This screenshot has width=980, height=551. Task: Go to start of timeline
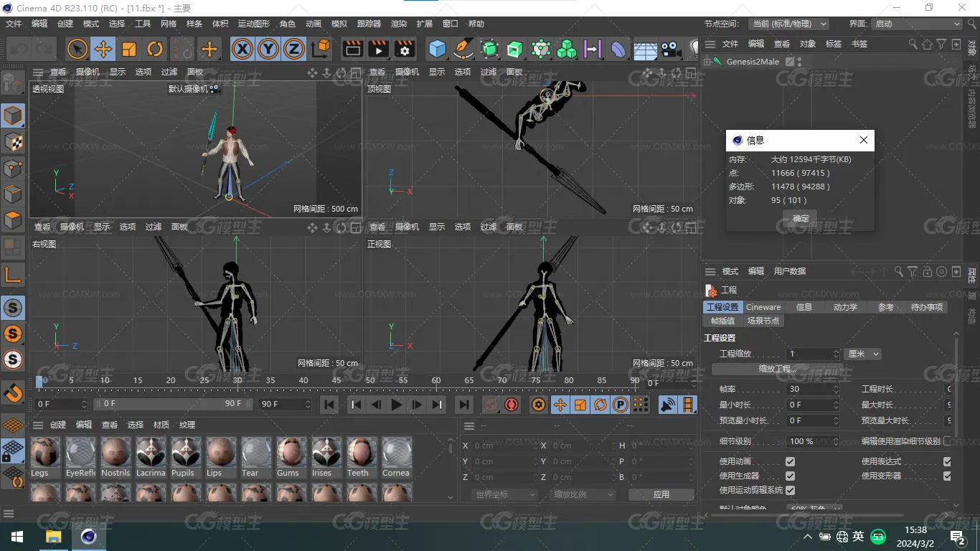(329, 405)
